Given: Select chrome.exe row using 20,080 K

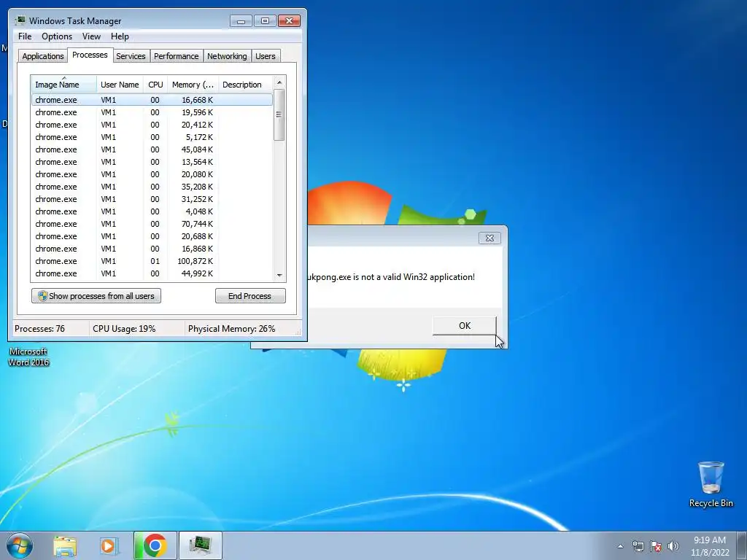Looking at the screenshot, I should coord(152,174).
